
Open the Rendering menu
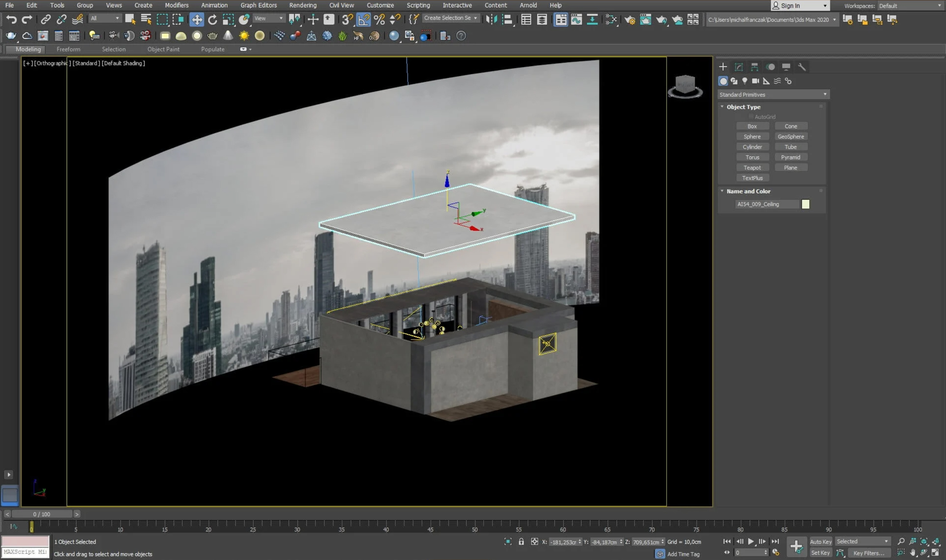pos(303,5)
